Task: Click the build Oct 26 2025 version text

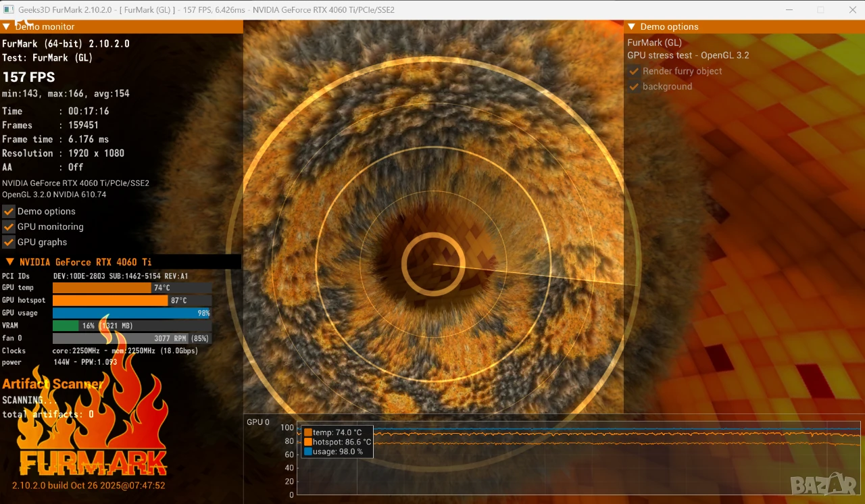Action: (x=89, y=485)
